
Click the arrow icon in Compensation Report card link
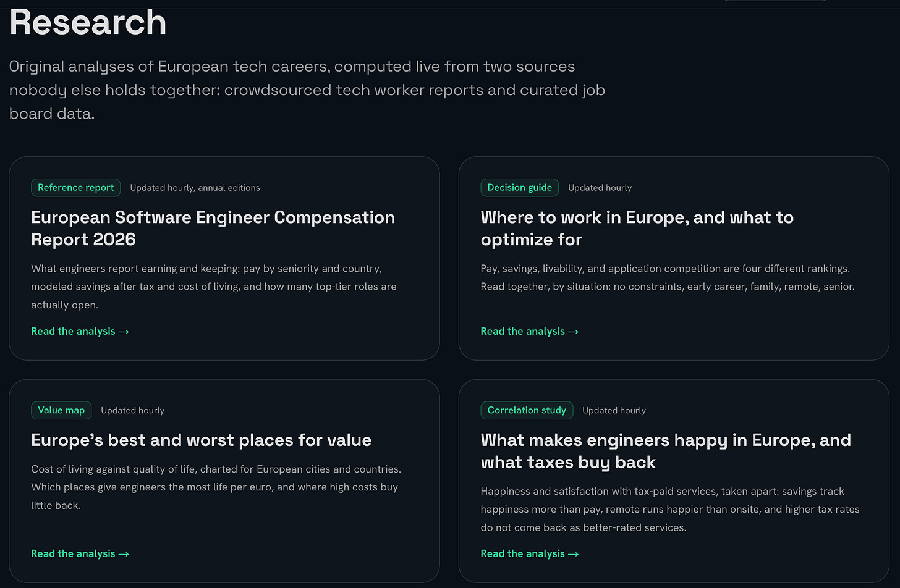pos(124,332)
